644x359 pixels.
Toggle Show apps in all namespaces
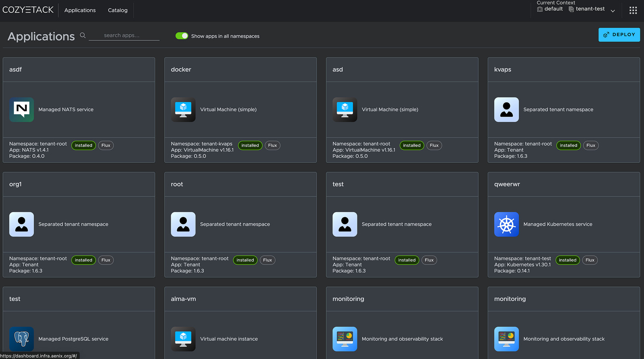[x=182, y=36]
